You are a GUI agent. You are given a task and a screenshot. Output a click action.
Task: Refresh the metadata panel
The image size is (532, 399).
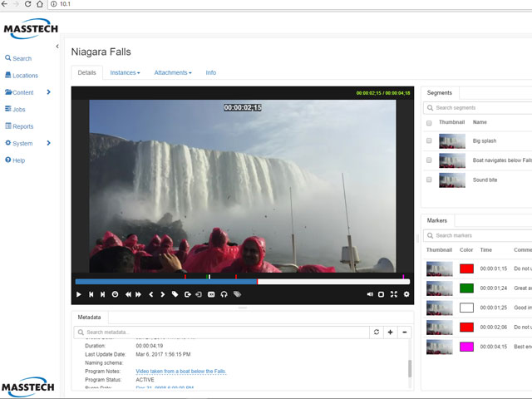377,332
